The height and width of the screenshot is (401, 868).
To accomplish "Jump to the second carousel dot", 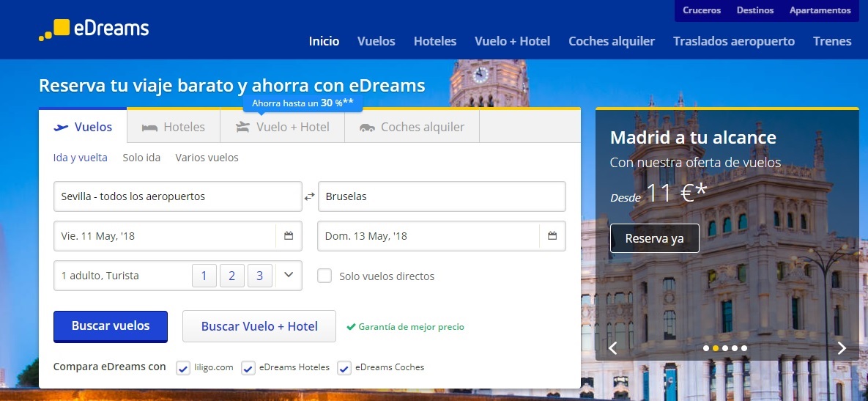I will [x=716, y=348].
